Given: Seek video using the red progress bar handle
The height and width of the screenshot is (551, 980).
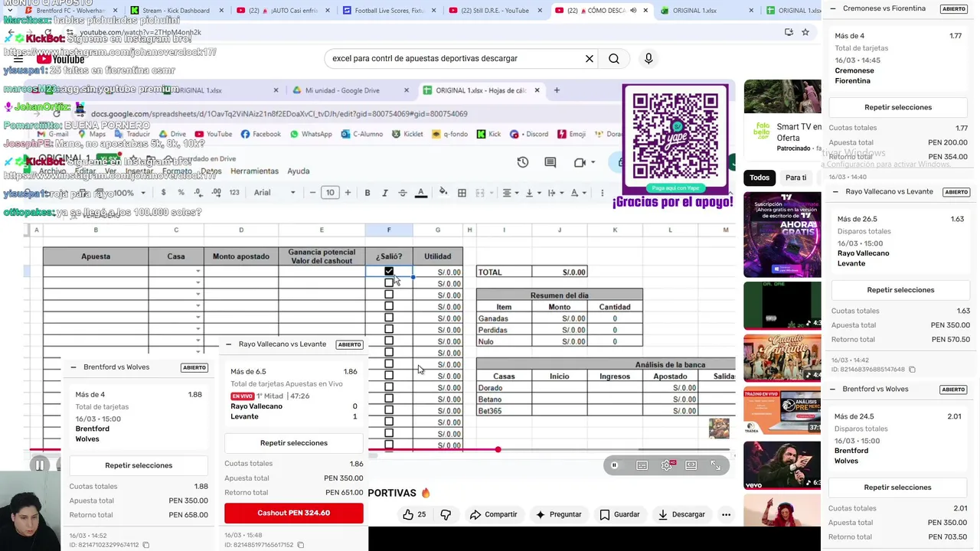Looking at the screenshot, I should 498,449.
